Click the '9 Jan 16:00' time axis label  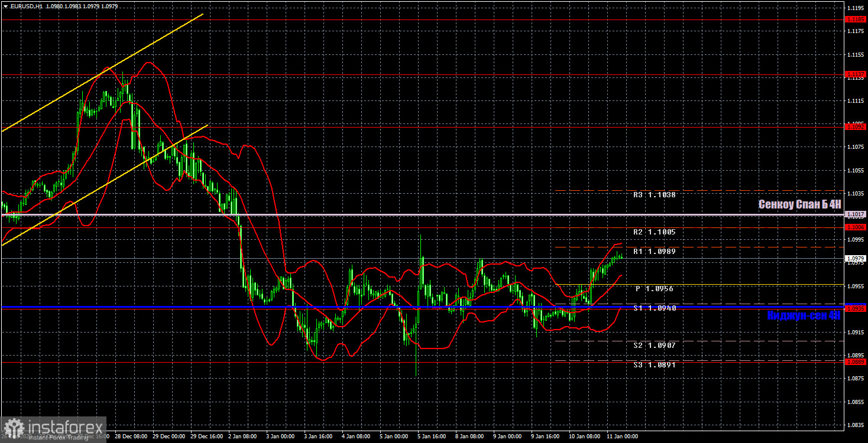tap(545, 437)
